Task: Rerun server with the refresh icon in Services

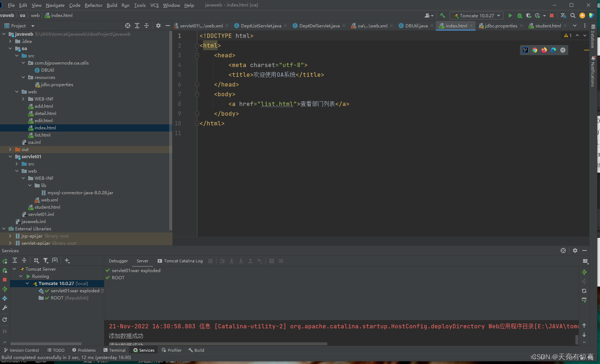Action: pyautogui.click(x=584, y=291)
